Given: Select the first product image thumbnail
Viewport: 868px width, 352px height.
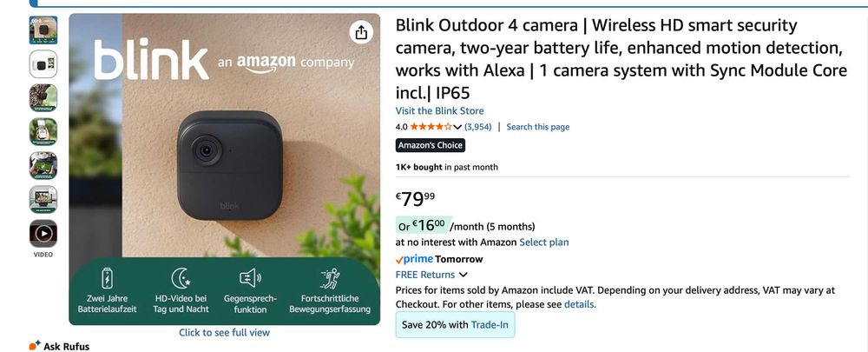Looking at the screenshot, I should point(43,30).
